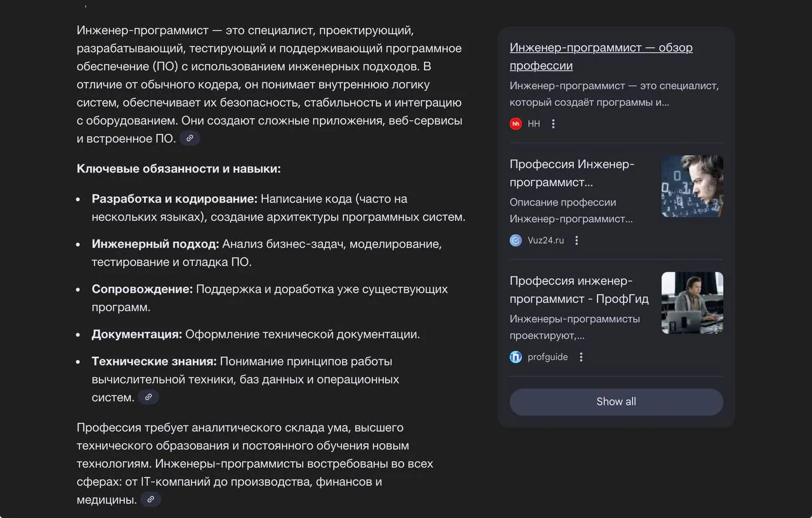Click snippet "Описание профессии Инженер-программист..."
The height and width of the screenshot is (518, 812).
tap(570, 211)
